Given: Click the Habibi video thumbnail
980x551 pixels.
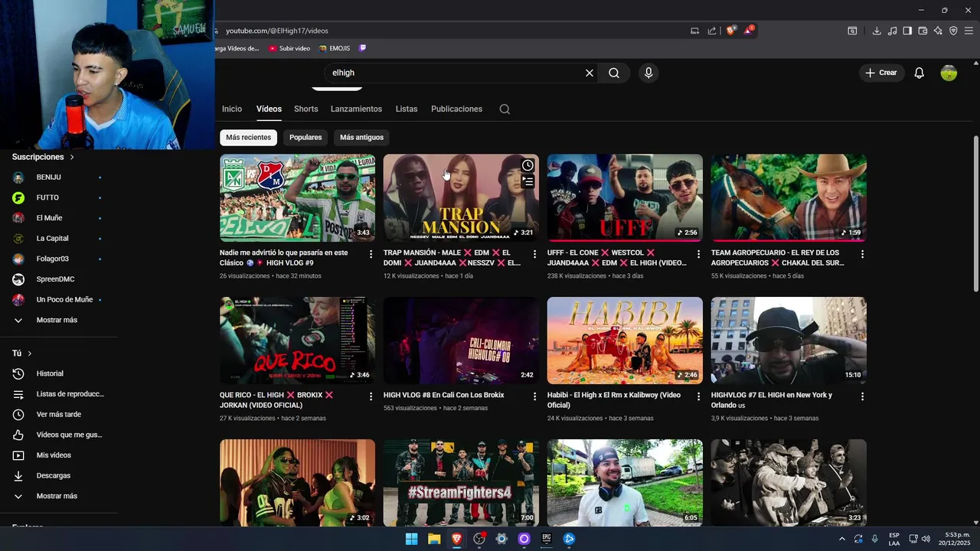Looking at the screenshot, I should click(625, 341).
